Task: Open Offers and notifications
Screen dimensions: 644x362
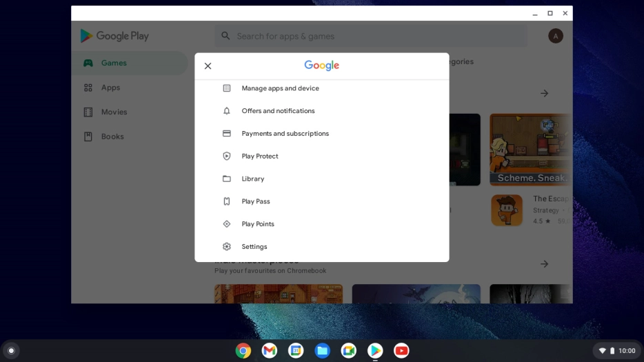Action: click(321, 111)
